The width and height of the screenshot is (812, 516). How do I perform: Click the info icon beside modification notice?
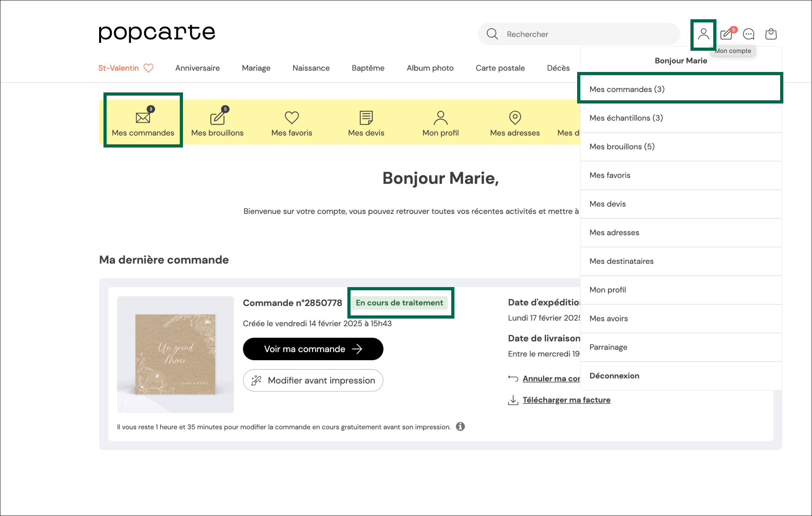pos(460,426)
